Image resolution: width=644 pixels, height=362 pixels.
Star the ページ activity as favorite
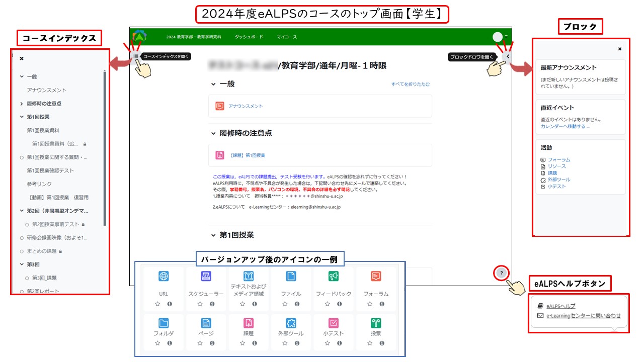pyautogui.click(x=200, y=343)
